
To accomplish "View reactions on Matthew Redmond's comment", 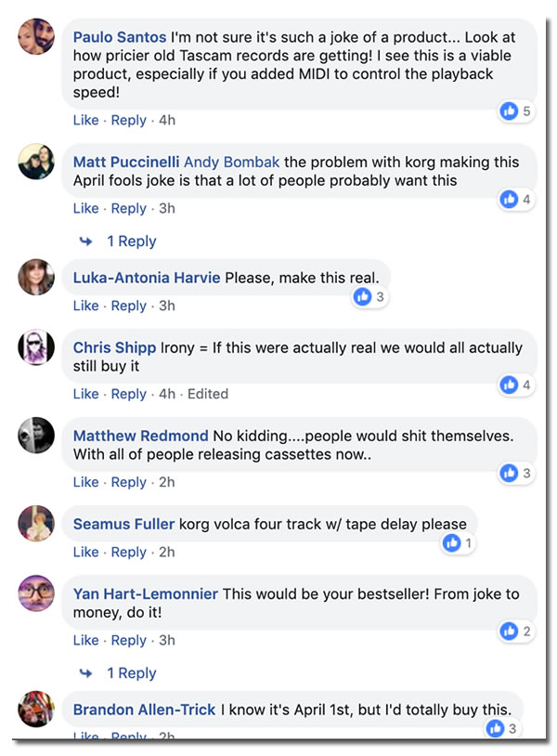I will [509, 473].
